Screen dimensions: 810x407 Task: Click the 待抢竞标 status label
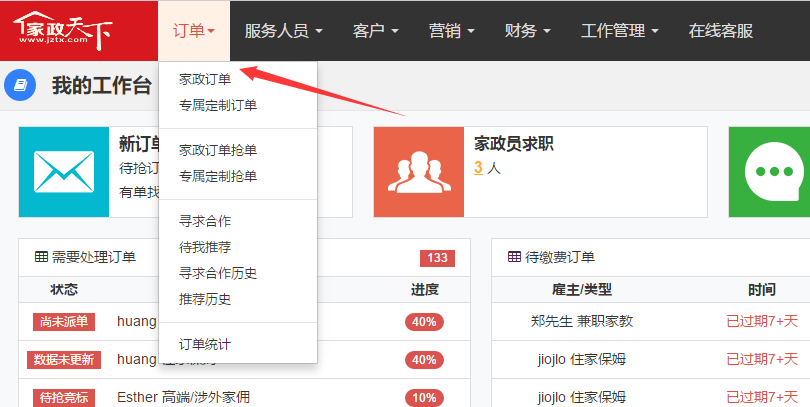coord(64,398)
